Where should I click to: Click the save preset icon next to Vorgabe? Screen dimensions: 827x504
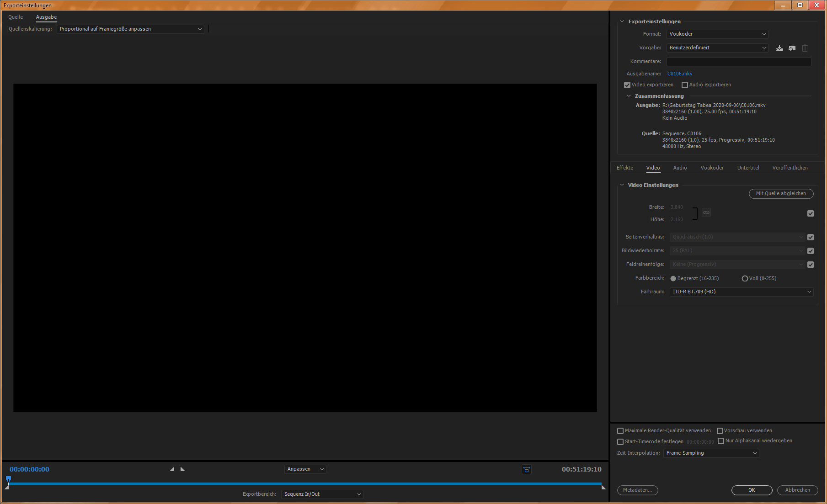[x=779, y=48]
